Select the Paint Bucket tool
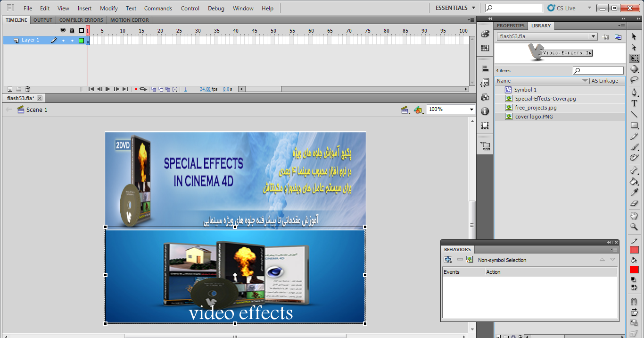 point(634,181)
